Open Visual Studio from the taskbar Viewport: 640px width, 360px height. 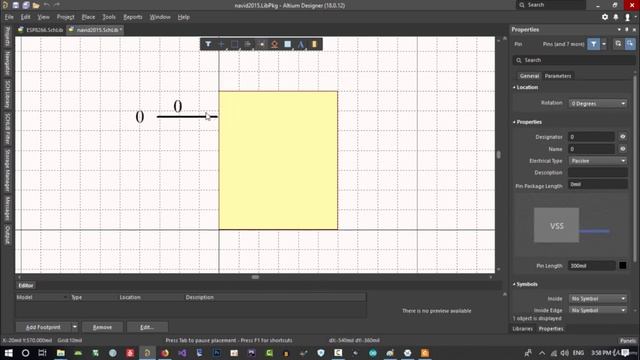(x=182, y=353)
